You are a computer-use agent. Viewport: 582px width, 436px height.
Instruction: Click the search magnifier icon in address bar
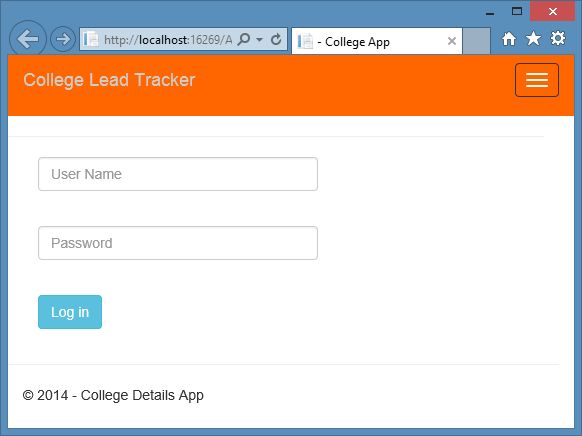tap(244, 39)
